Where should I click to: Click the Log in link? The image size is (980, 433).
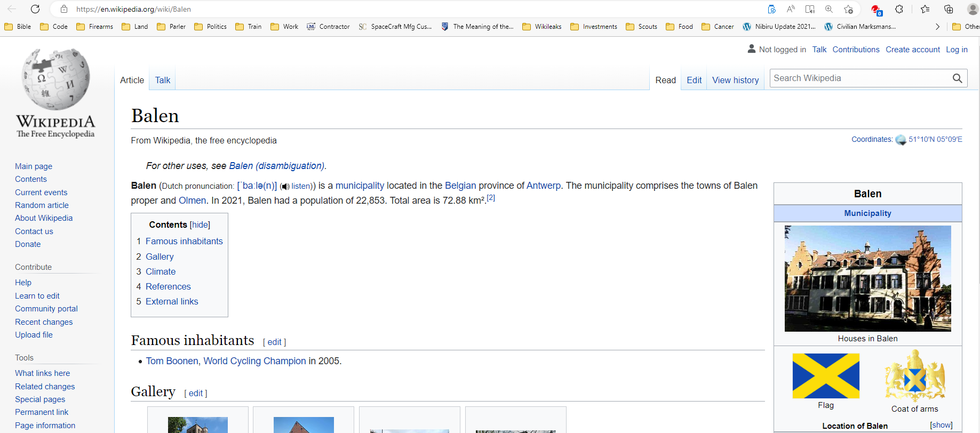(x=957, y=50)
